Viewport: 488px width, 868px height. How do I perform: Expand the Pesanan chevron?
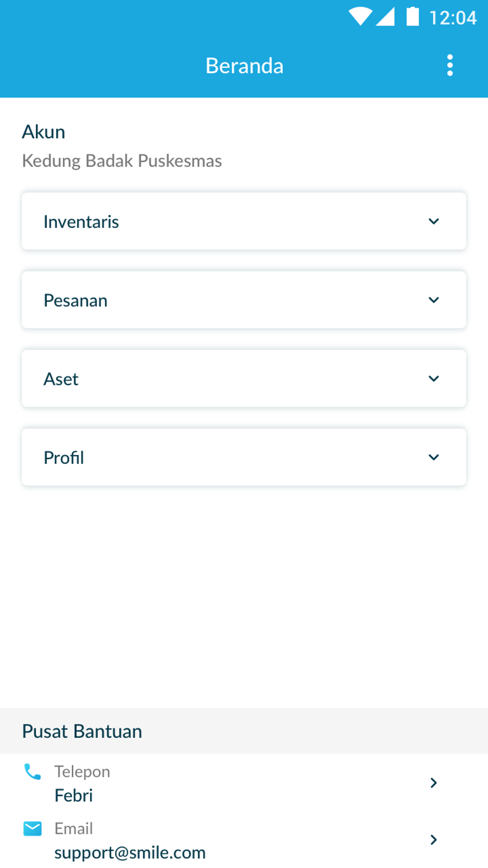pyautogui.click(x=433, y=300)
